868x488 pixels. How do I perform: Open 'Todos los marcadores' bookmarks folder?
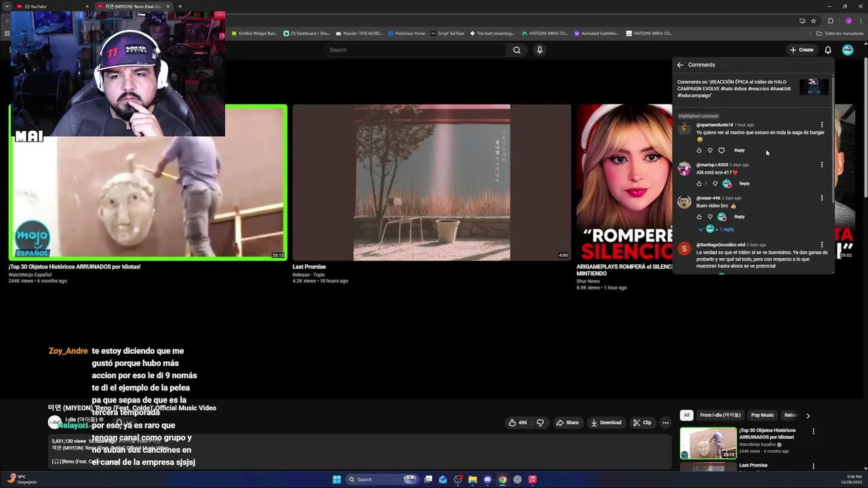click(840, 33)
